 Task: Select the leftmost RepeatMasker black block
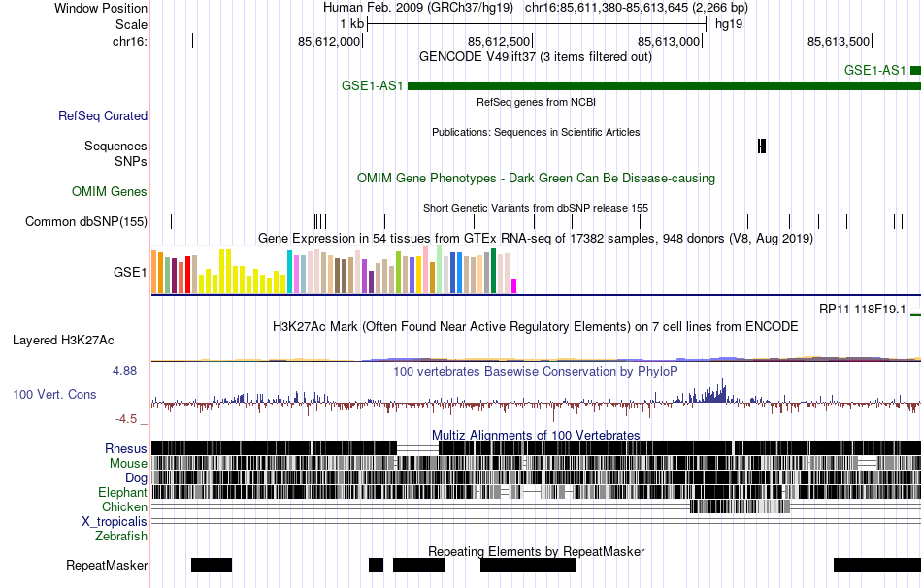pyautogui.click(x=212, y=565)
